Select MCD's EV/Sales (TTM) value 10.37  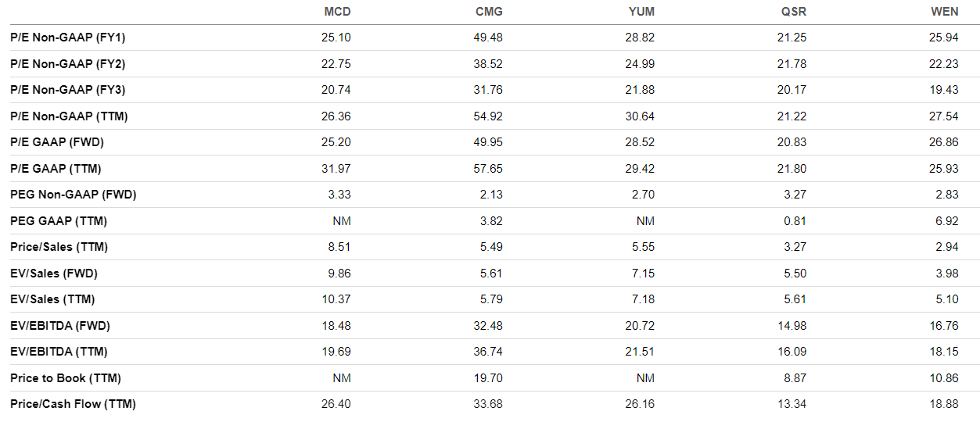336,299
